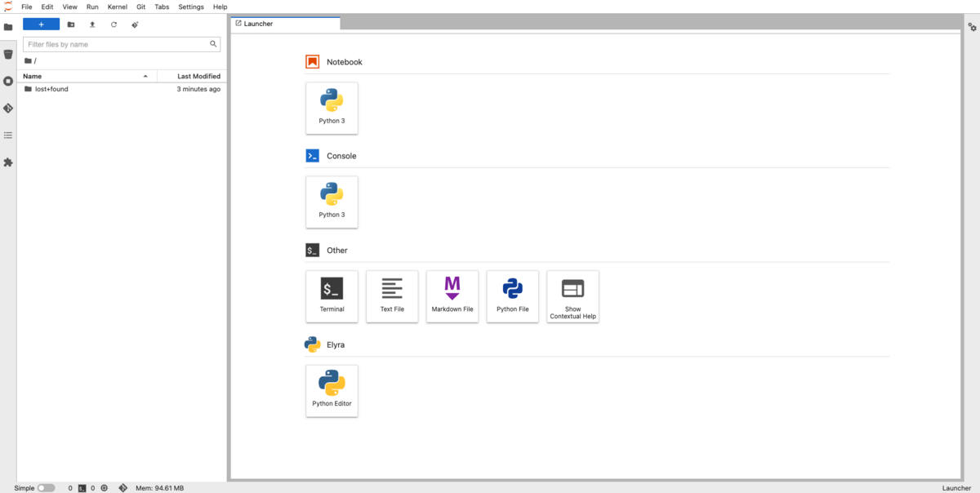Open the Tabs menu
The image size is (980, 493).
[162, 7]
